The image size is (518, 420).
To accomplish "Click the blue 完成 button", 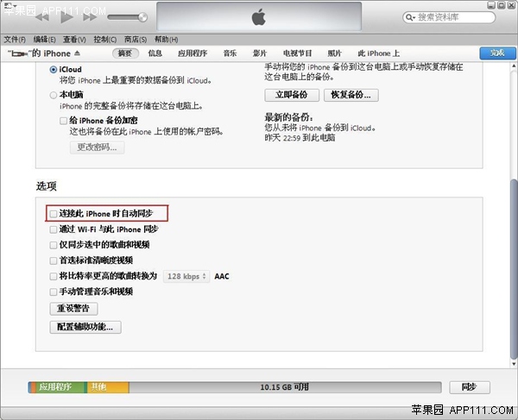I will [497, 53].
